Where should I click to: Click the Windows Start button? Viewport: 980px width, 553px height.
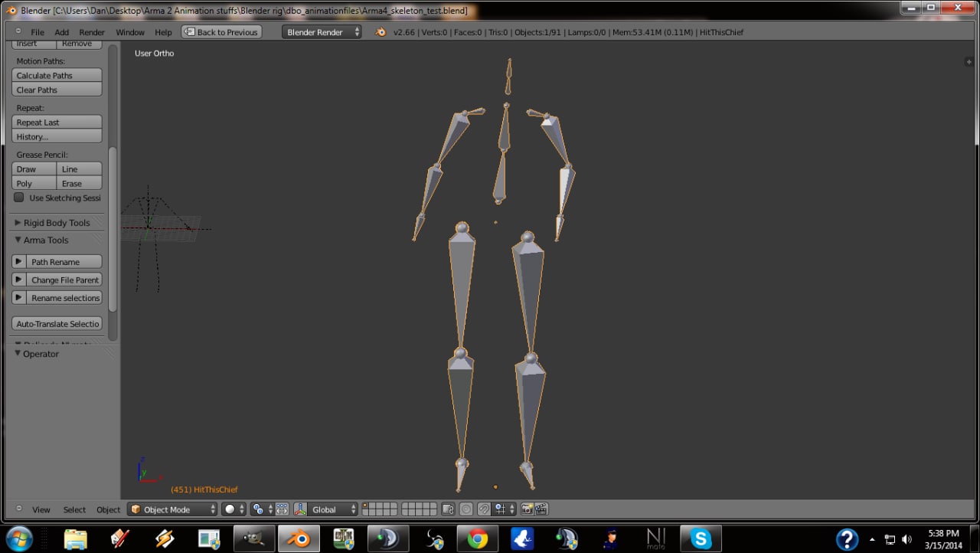(x=18, y=538)
